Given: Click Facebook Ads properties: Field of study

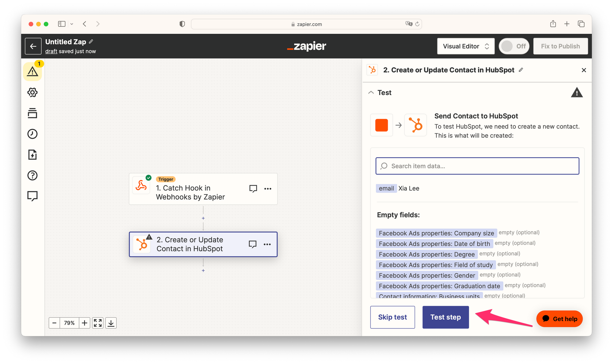Looking at the screenshot, I should point(436,265).
